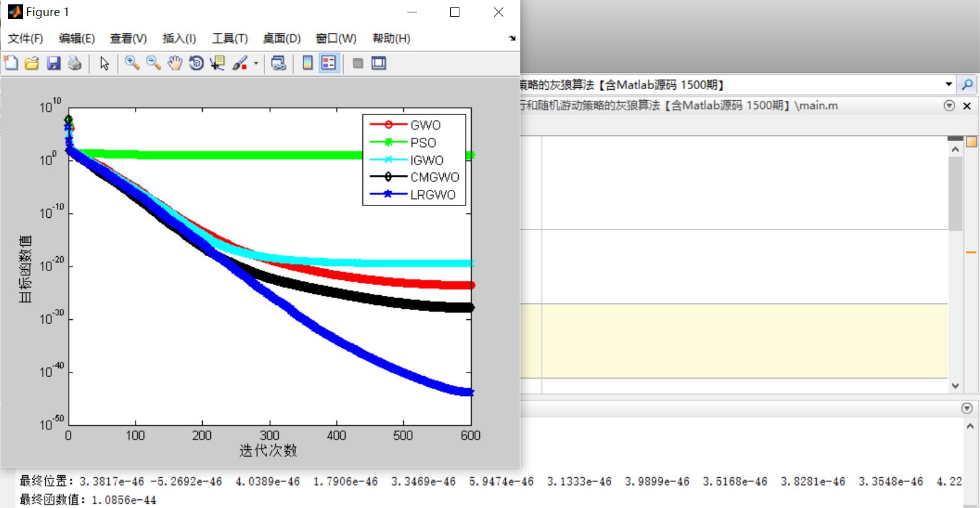
Task: Open a file with the folder icon
Action: (32, 63)
